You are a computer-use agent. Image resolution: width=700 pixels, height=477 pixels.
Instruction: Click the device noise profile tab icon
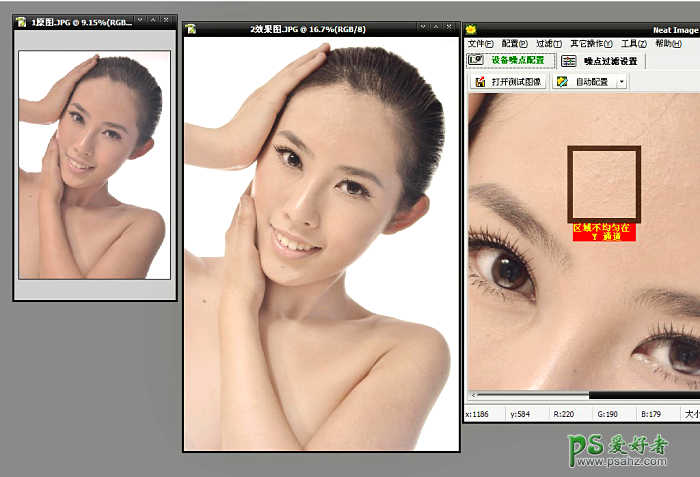click(477, 61)
